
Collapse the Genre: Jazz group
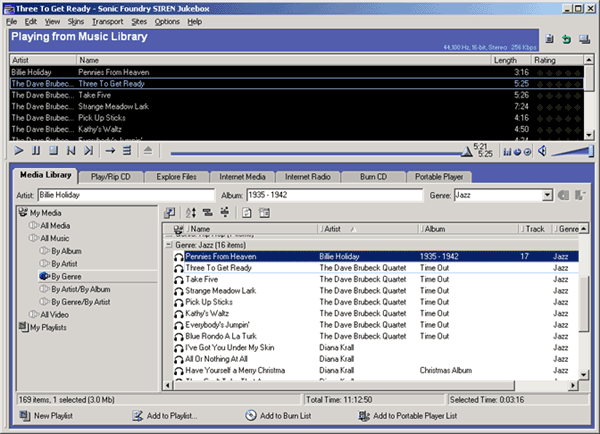(169, 245)
